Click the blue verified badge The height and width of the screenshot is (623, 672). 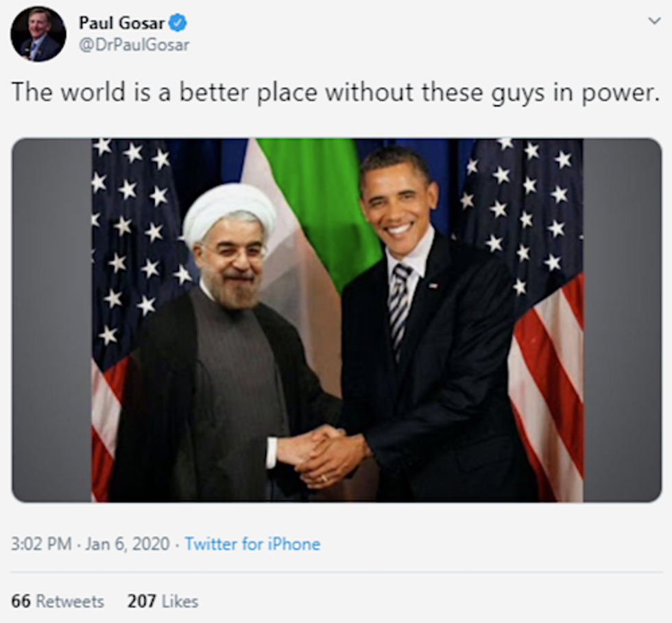pyautogui.click(x=178, y=23)
